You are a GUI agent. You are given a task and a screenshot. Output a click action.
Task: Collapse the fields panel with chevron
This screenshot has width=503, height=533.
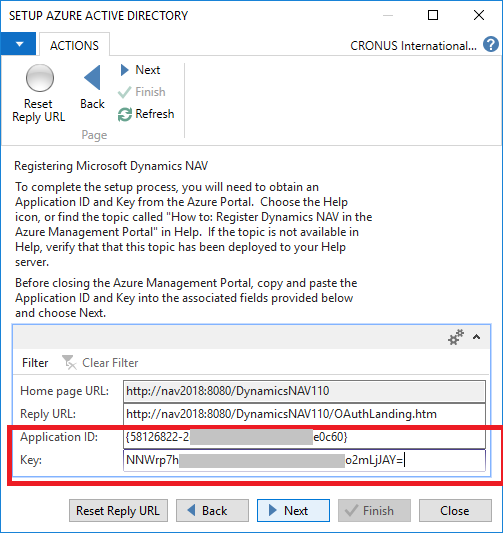pyautogui.click(x=476, y=337)
